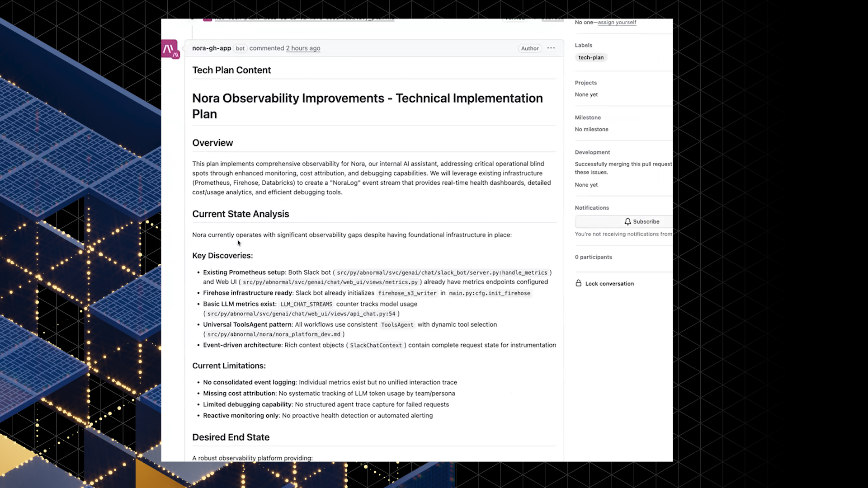Click the 'SlackChatContext' code snippet
This screenshot has width=868, height=488.
(376, 345)
